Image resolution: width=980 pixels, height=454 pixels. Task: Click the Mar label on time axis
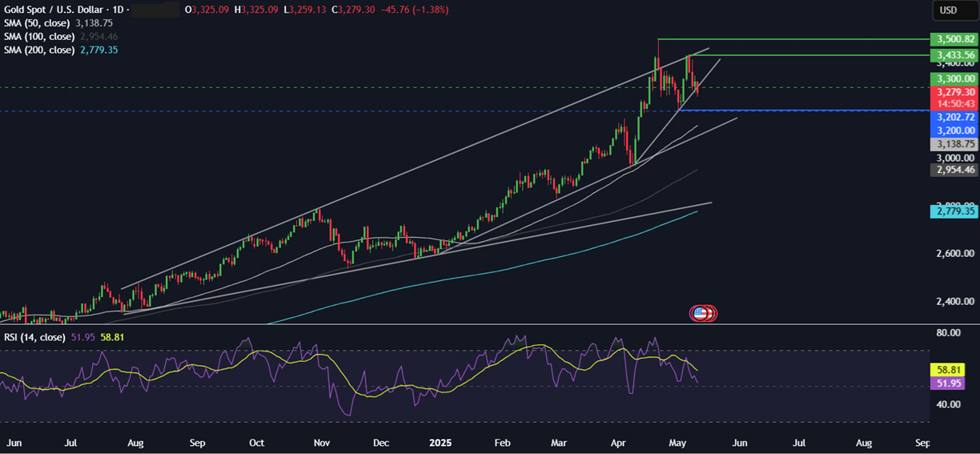coord(558,442)
